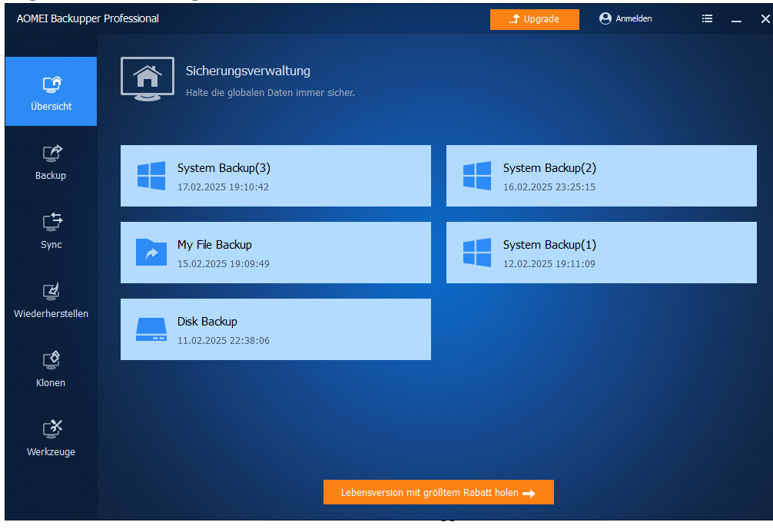Viewport: 773px width, 532px height.
Task: Select the Sync tab label
Action: coord(51,244)
